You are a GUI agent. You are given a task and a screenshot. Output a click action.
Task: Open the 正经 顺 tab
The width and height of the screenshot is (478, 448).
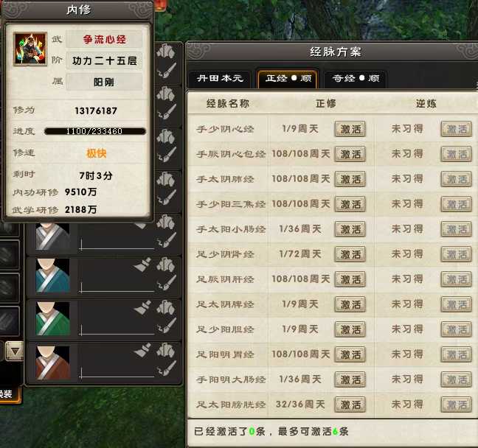[288, 79]
